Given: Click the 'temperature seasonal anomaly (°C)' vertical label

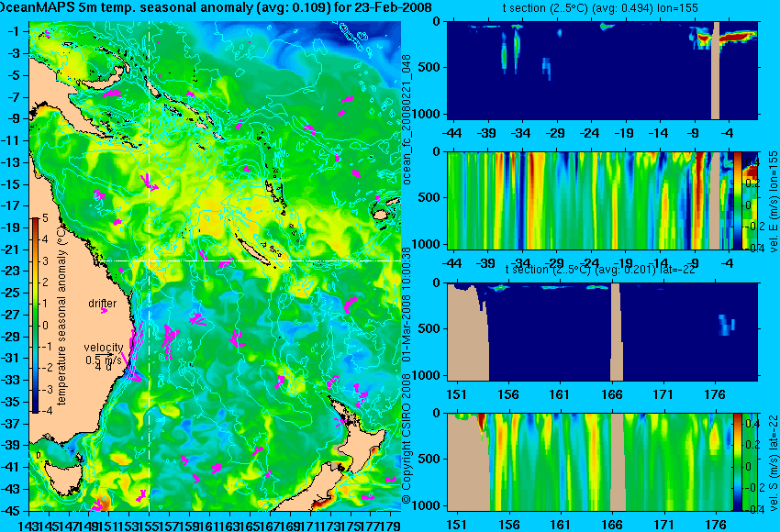Looking at the screenshot, I should click(61, 315).
